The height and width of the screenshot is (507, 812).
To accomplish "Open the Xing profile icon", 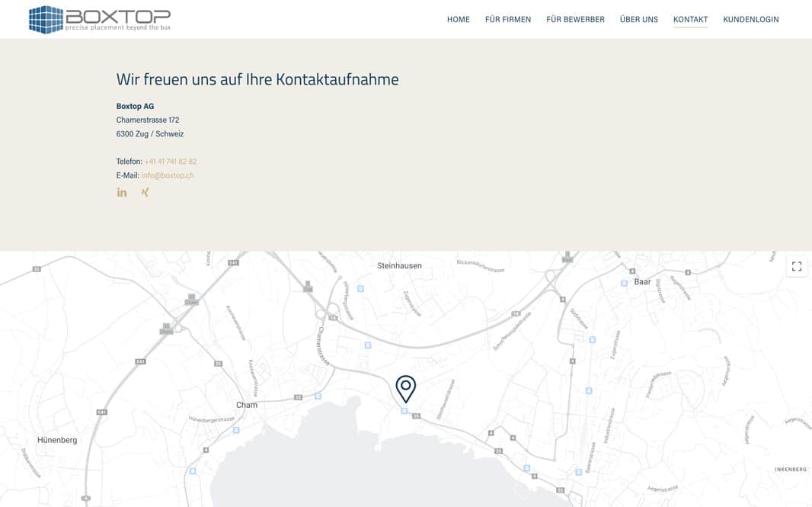I will pos(145,192).
